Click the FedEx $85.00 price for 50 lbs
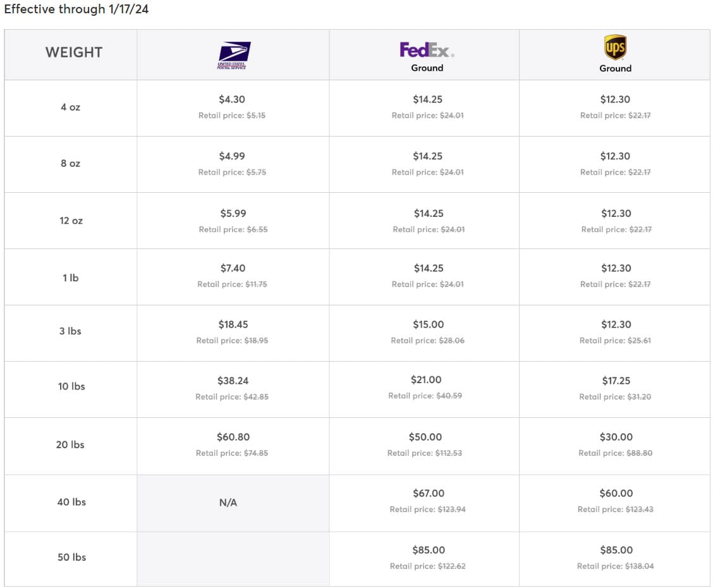This screenshot has width=713, height=588. [429, 550]
